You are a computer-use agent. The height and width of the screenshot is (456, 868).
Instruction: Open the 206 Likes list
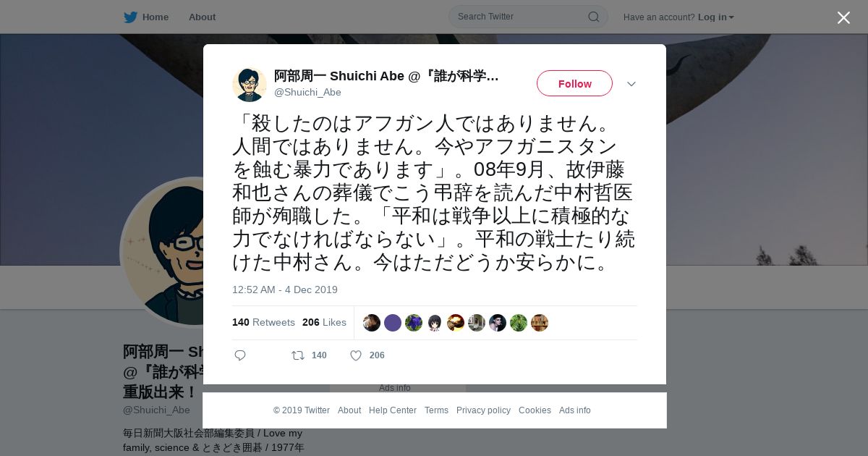pos(324,323)
